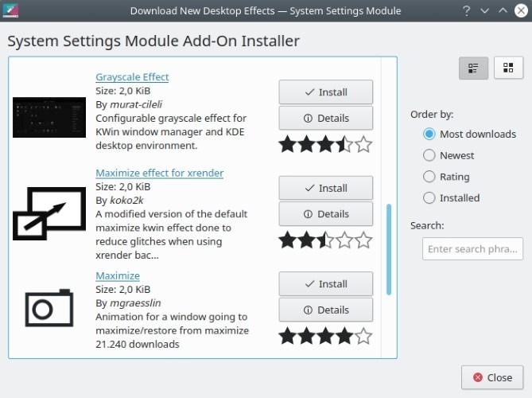
Task: Show details for Maximize by mgraesslin
Action: (326, 310)
